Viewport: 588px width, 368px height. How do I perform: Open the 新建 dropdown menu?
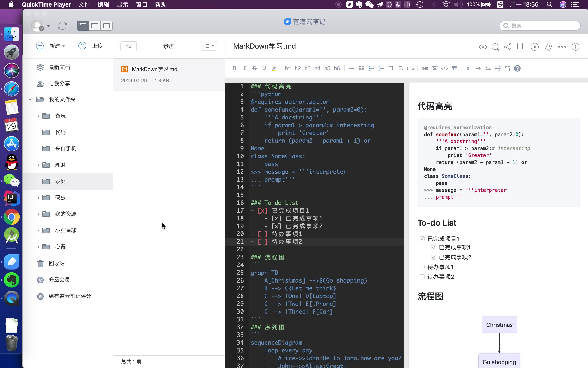coord(50,46)
